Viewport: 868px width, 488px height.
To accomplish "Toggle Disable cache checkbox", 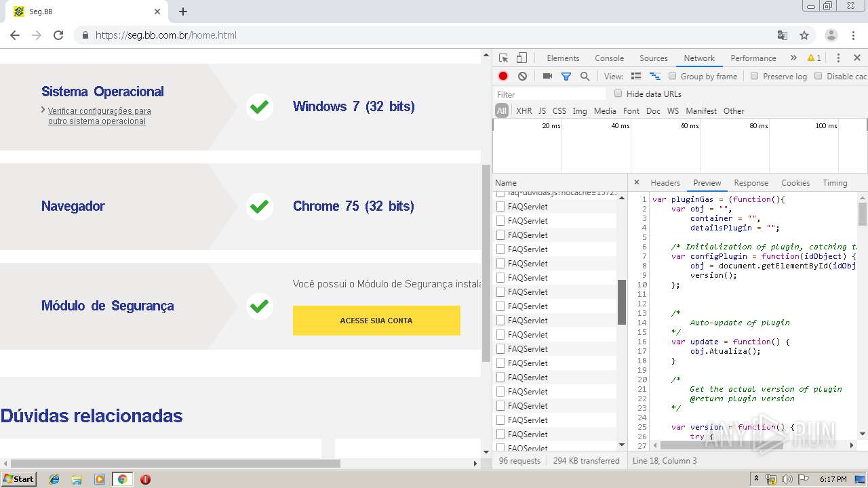I will tap(818, 76).
